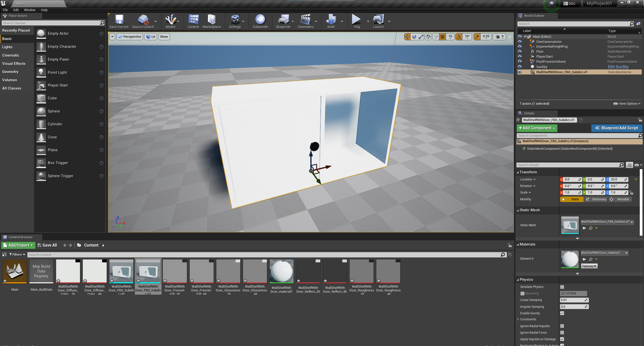Enable the Simulate Physics checkbox
Viewport: 644px width, 346px height.
tap(562, 287)
